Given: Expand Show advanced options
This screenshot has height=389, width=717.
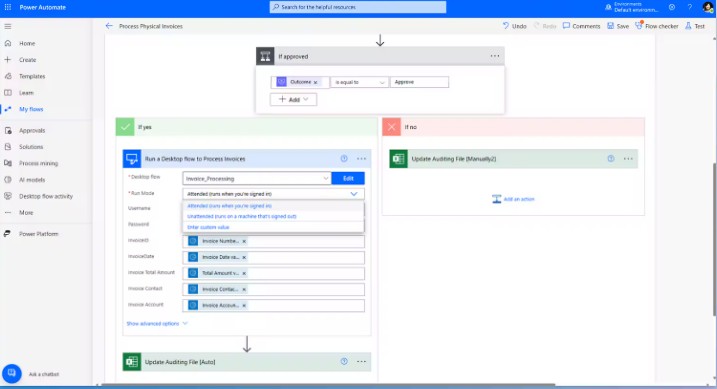Looking at the screenshot, I should tap(157, 324).
